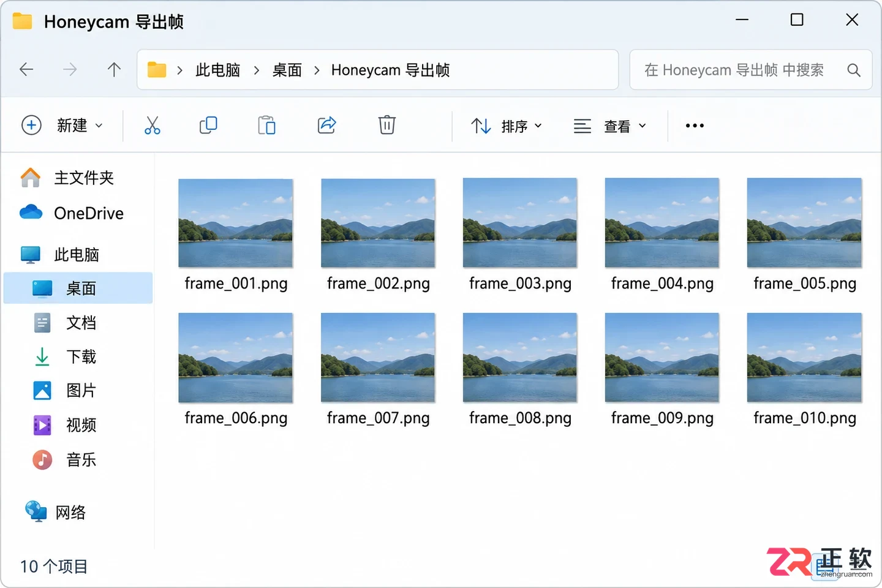Viewport: 882px width, 588px height.
Task: Click the search magnifier icon
Action: [853, 70]
